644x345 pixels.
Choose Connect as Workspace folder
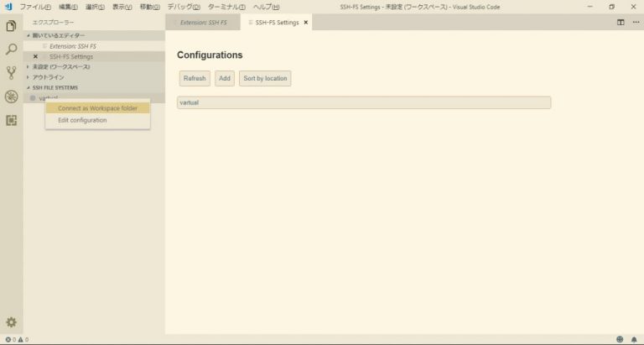point(98,108)
